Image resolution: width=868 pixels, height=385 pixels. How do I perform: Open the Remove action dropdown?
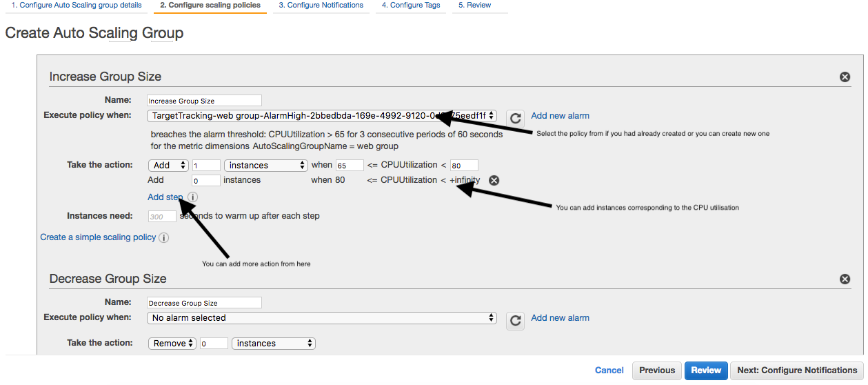coord(172,344)
